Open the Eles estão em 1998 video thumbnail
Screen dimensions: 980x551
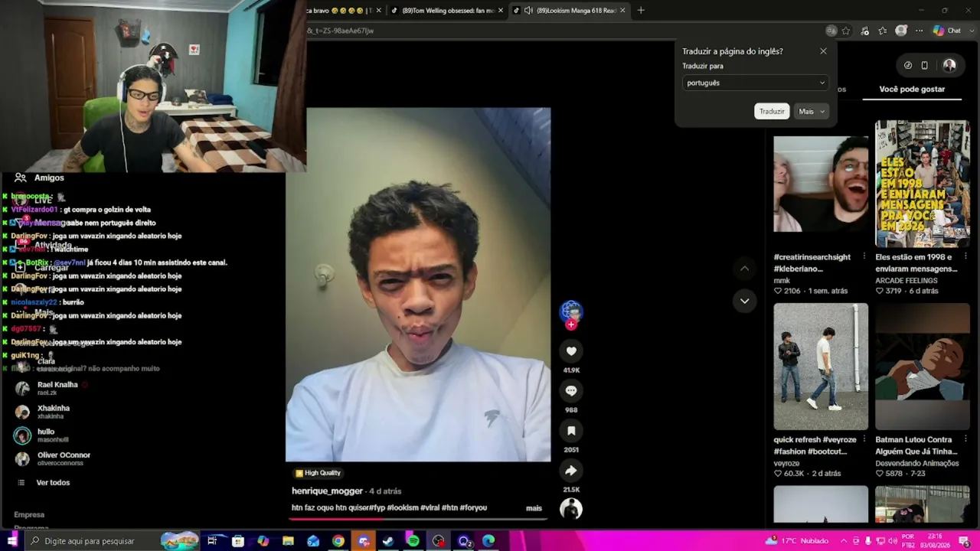click(923, 184)
